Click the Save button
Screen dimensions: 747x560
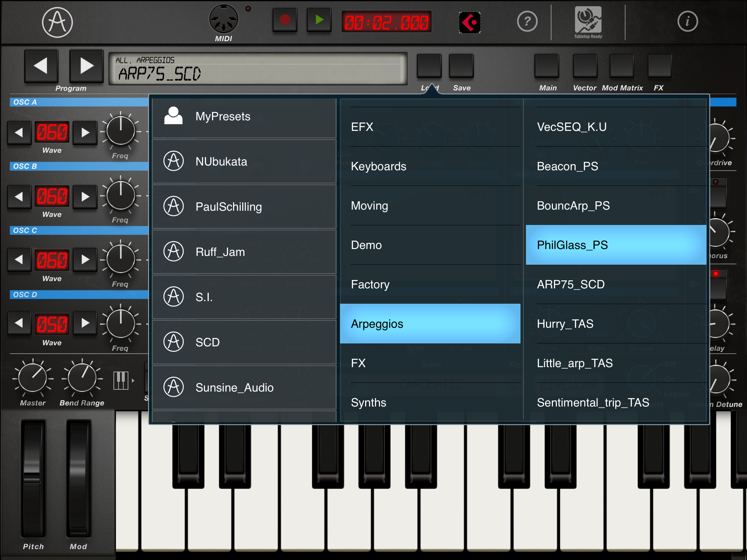coord(461,66)
